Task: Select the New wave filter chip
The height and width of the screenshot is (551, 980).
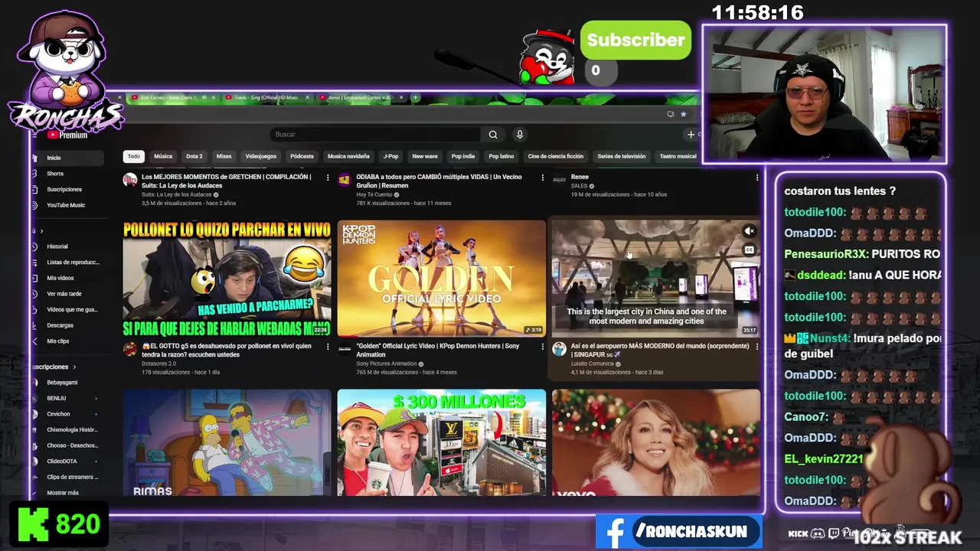Action: [x=425, y=156]
